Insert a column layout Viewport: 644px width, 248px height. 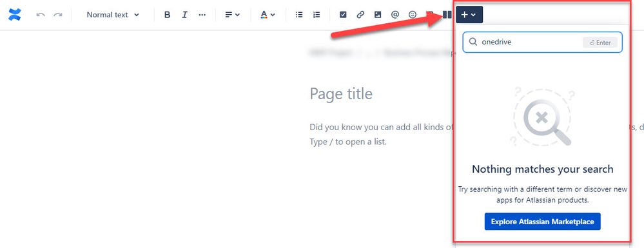(x=447, y=15)
